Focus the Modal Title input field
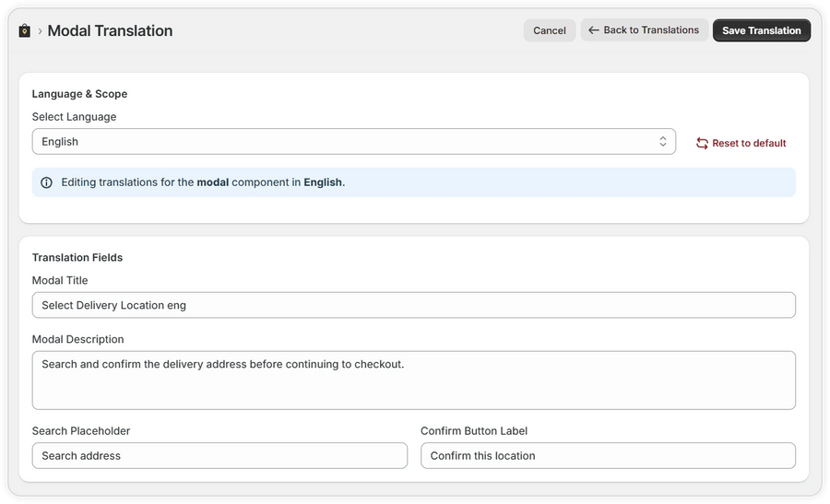830x504 pixels. (413, 305)
